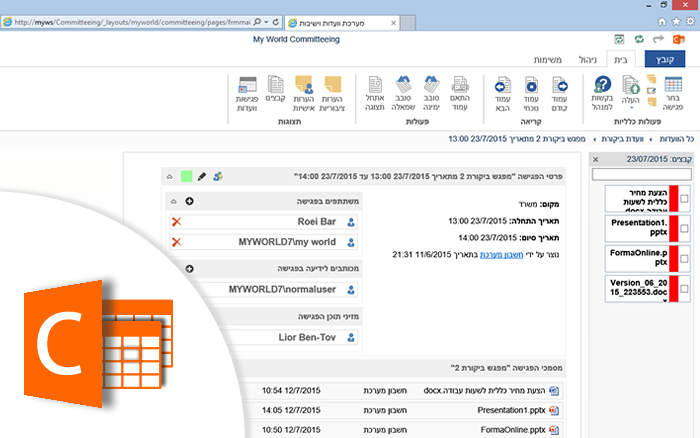This screenshot has height=438, width=700.
Task: Click the share arrow icon at top right
Action: pos(658,39)
